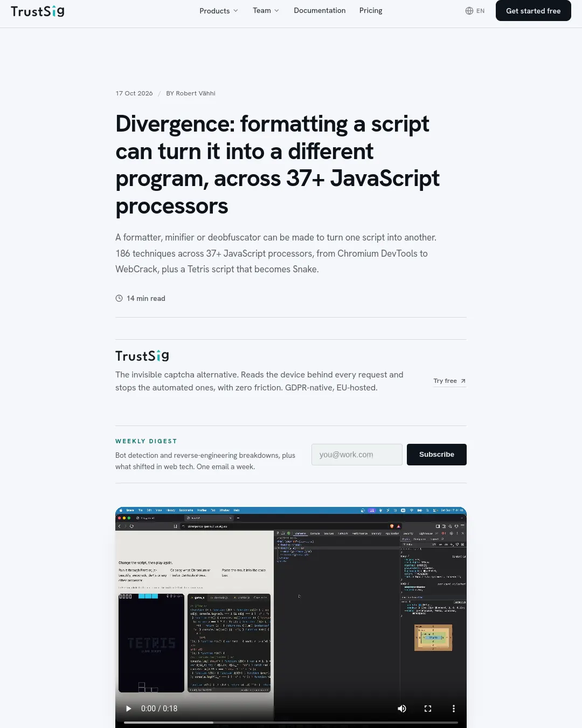Screen dimensions: 582x728
Task: Click the text "The invisible captcha alternative"
Action: [177, 375]
